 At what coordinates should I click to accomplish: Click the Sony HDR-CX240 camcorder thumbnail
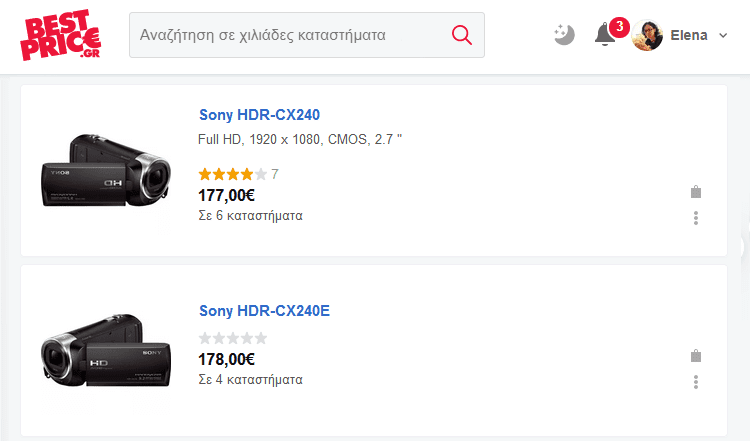[106, 171]
